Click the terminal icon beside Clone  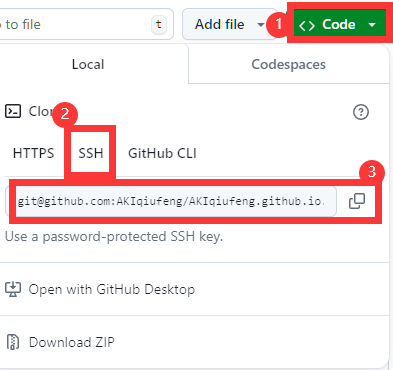(13, 111)
